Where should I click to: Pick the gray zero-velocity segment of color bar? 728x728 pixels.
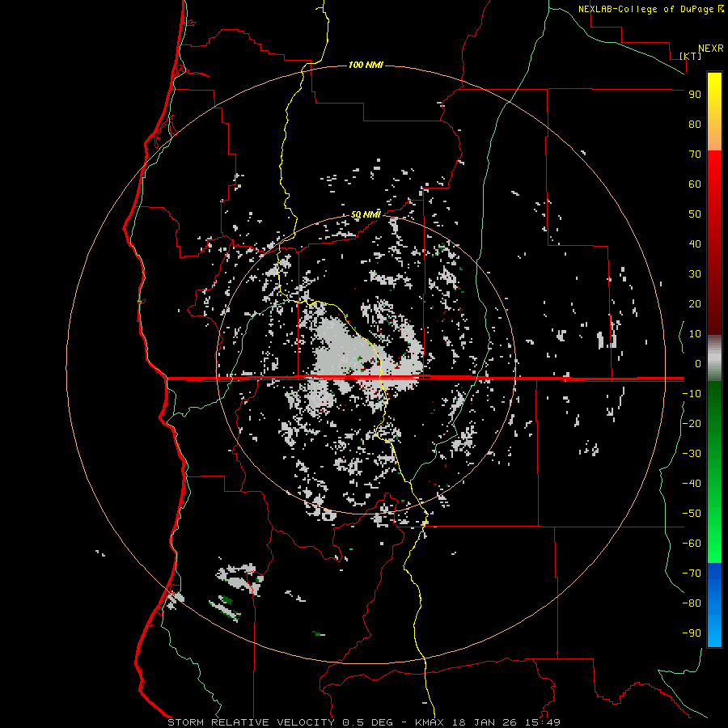point(714,358)
